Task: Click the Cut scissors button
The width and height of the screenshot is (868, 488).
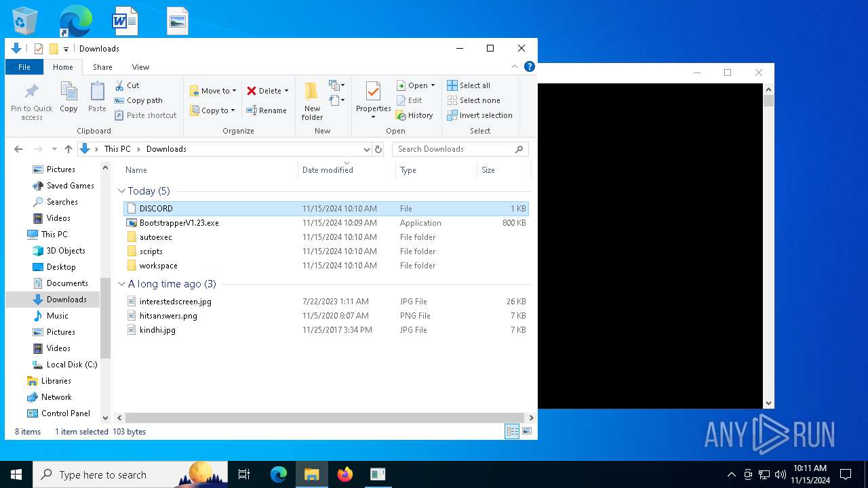Action: click(x=127, y=85)
